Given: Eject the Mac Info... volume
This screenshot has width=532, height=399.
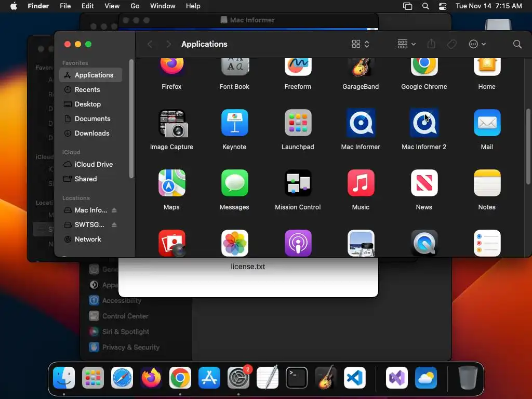Looking at the screenshot, I should coord(114,210).
